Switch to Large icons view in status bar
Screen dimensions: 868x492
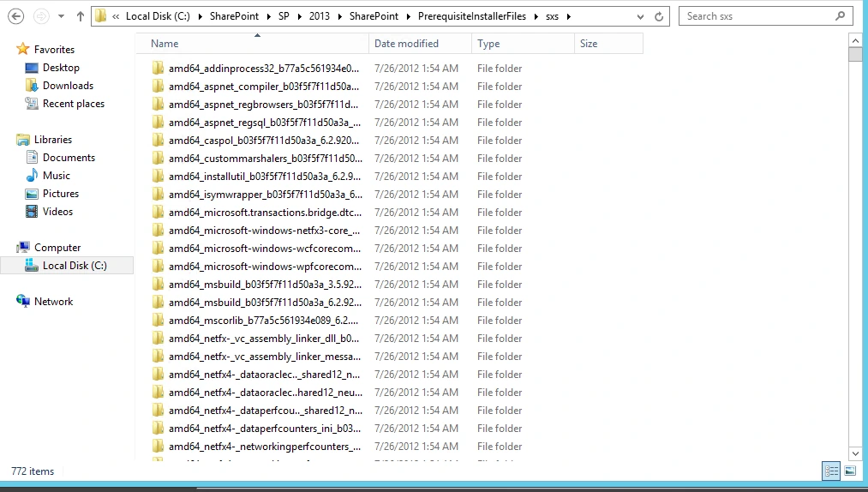(850, 471)
